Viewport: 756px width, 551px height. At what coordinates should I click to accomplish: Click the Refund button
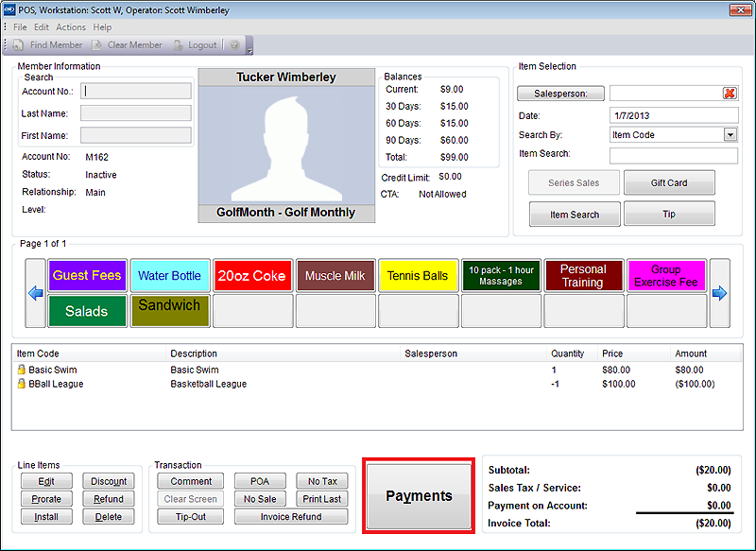pos(109,499)
